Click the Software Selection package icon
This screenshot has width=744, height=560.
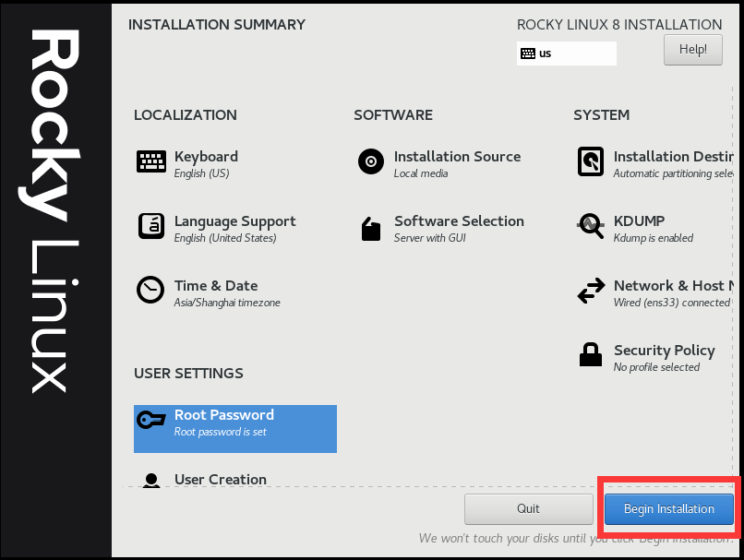click(x=371, y=229)
